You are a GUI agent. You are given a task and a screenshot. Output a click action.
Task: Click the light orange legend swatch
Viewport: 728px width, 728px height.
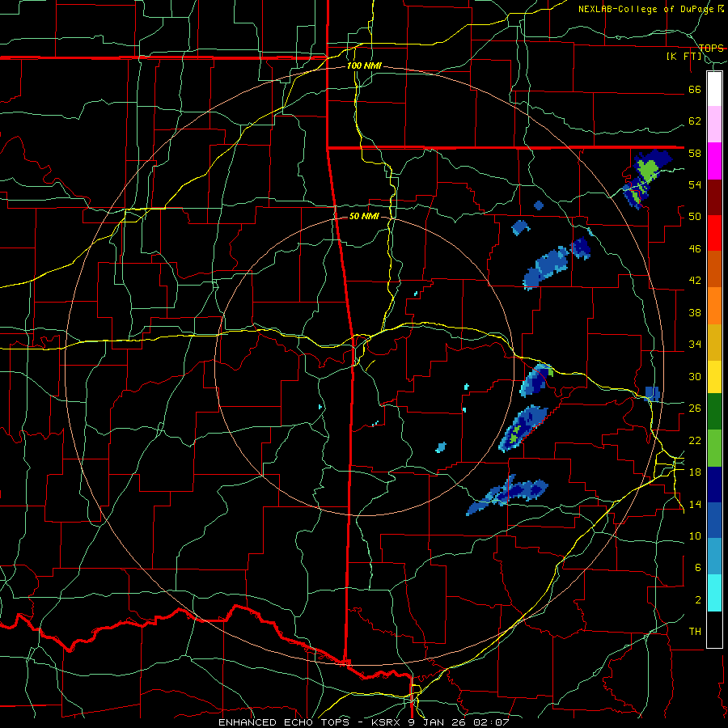[714, 306]
